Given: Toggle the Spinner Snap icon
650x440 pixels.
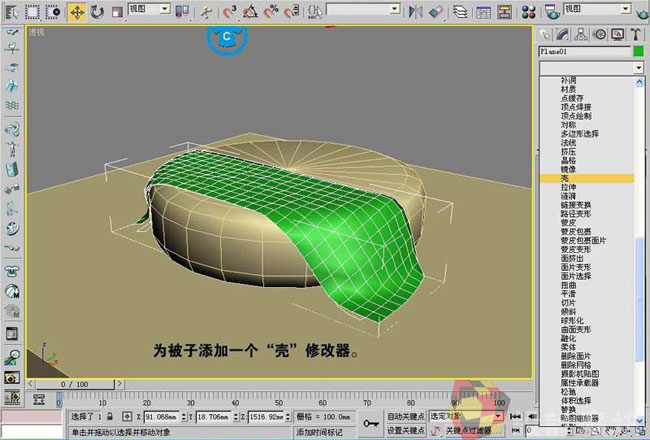Looking at the screenshot, I should pos(291,12).
